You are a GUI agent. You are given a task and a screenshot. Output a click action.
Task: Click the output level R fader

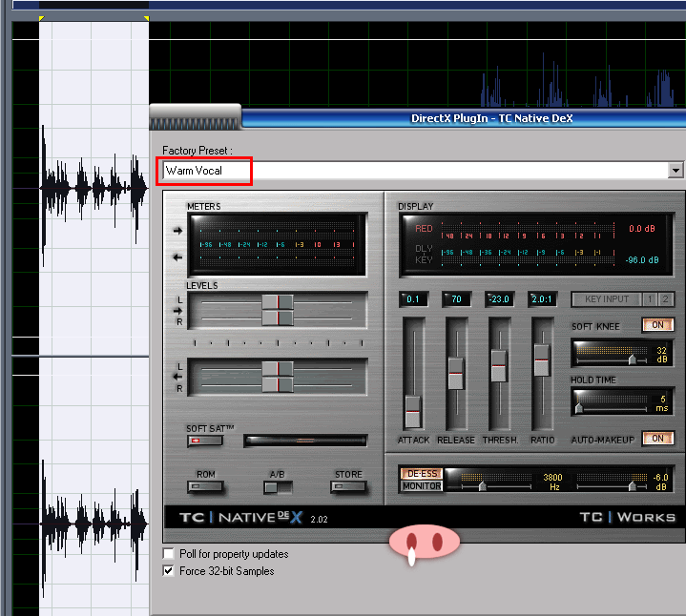coord(278,384)
